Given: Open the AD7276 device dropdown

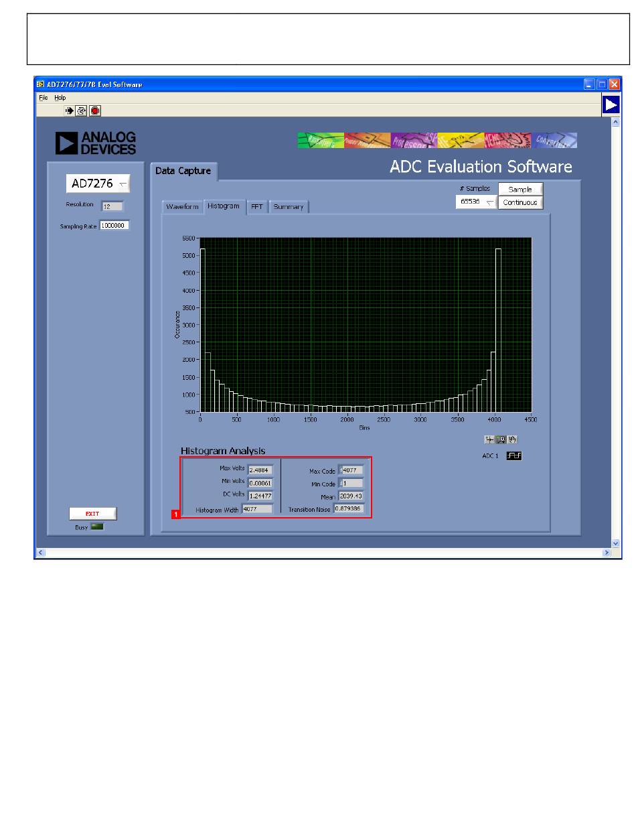Looking at the screenshot, I should click(x=98, y=184).
